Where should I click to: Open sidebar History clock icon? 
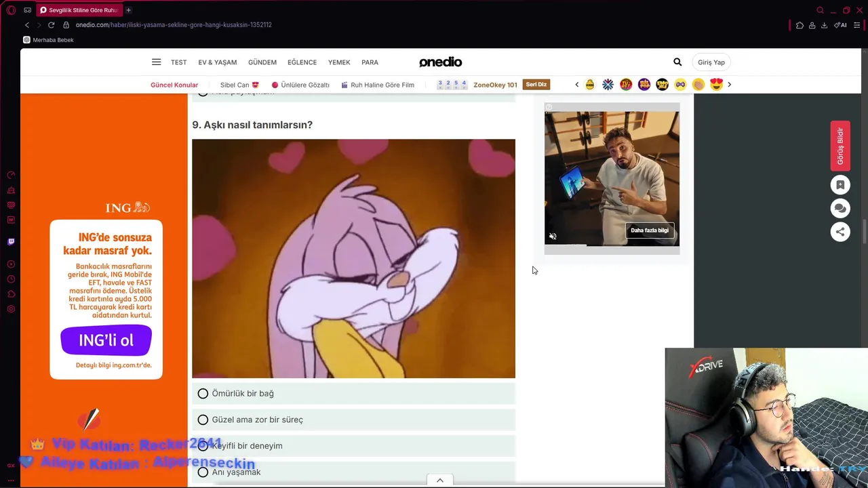pos(11,279)
